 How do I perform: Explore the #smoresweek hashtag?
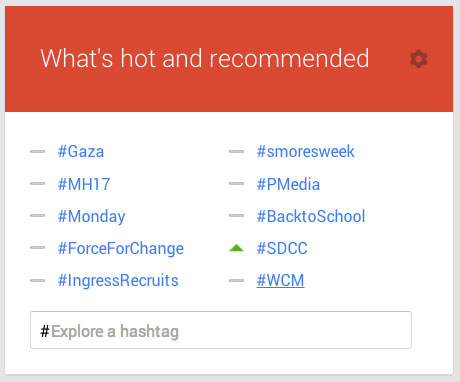coord(306,151)
